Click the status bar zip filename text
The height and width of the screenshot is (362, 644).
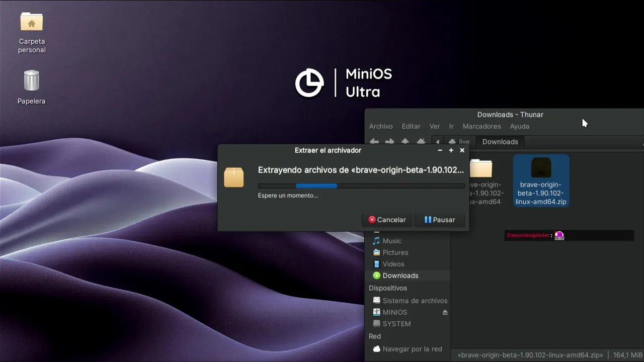coord(530,355)
